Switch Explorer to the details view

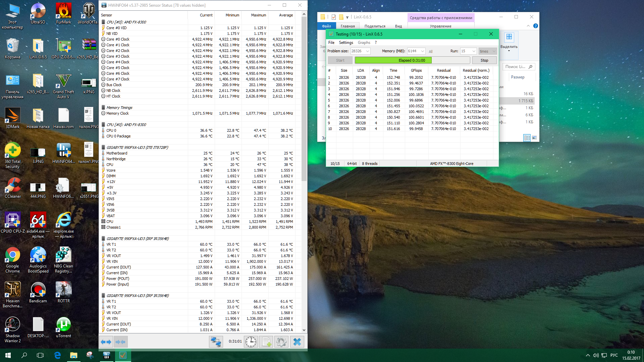click(527, 138)
